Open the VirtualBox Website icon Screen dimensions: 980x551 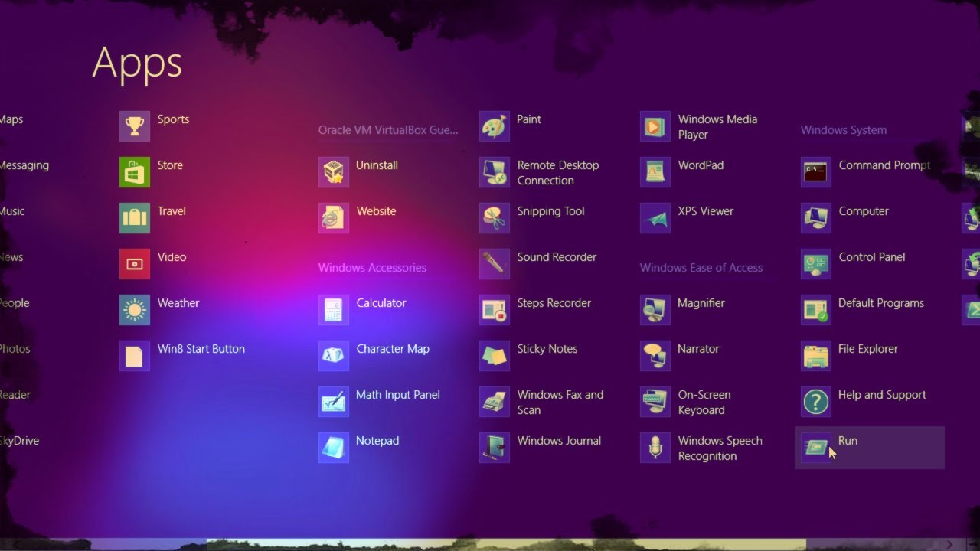tap(334, 218)
